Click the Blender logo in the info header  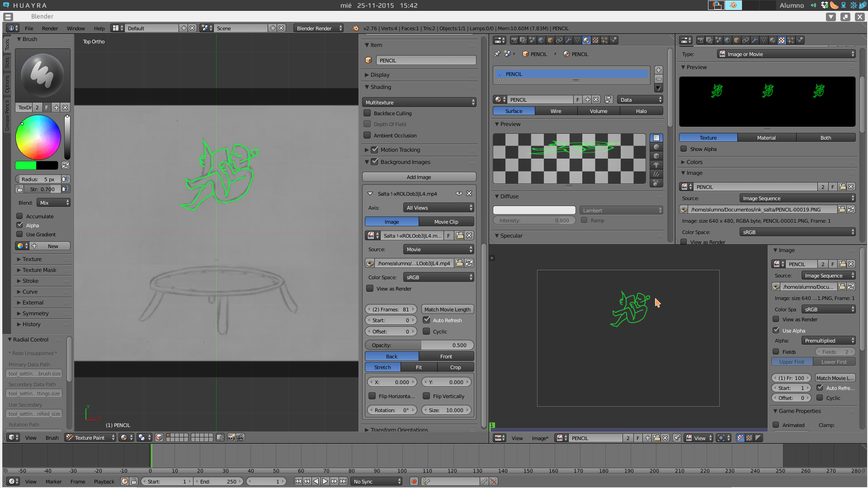click(354, 28)
